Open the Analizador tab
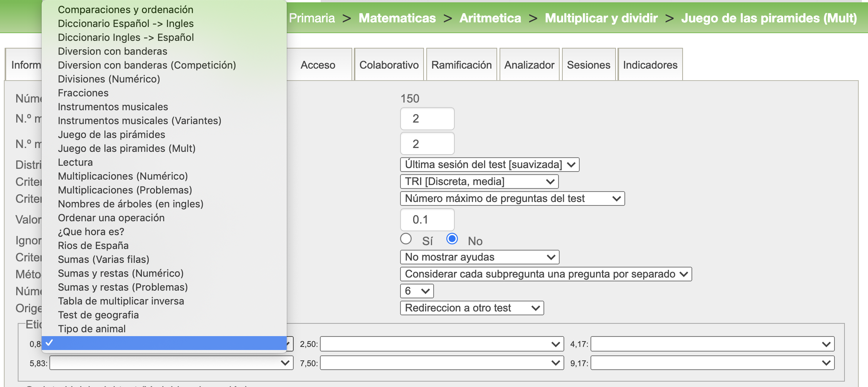The image size is (868, 387). coord(529,65)
